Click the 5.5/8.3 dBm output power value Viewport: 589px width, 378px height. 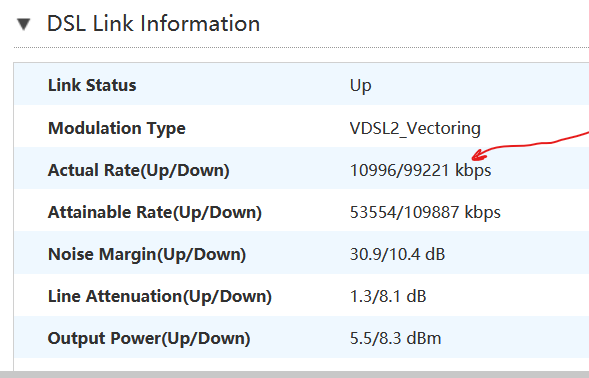[396, 339]
